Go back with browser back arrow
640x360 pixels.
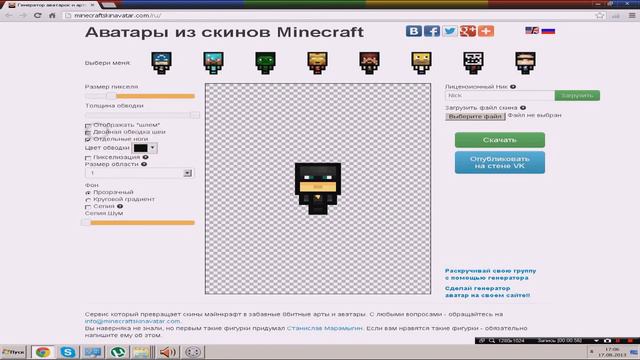8,15
